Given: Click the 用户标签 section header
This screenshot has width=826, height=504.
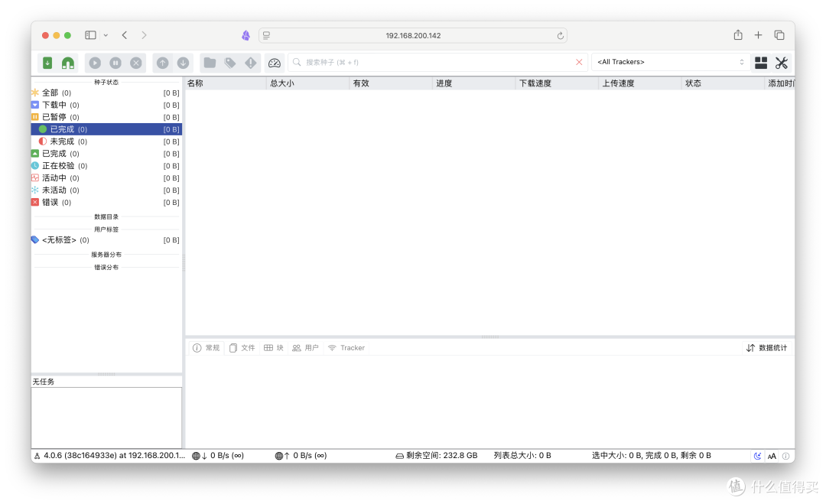Looking at the screenshot, I should click(x=106, y=229).
